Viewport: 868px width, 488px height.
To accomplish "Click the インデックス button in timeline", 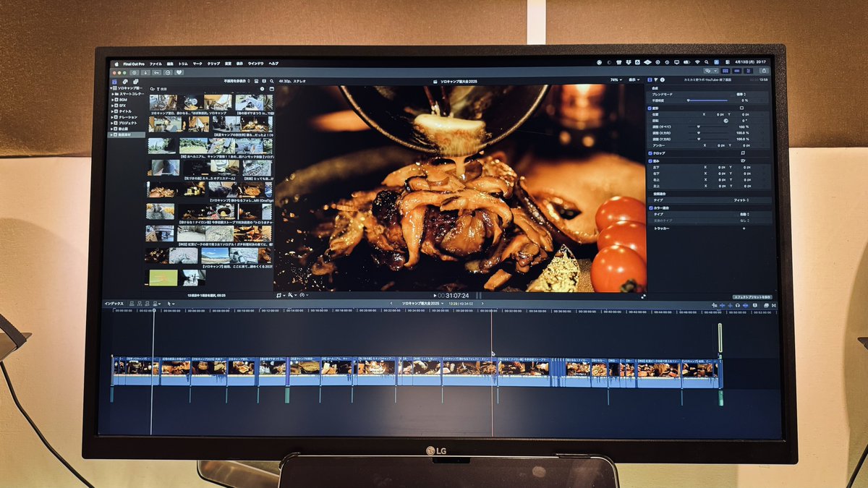I will click(x=114, y=304).
